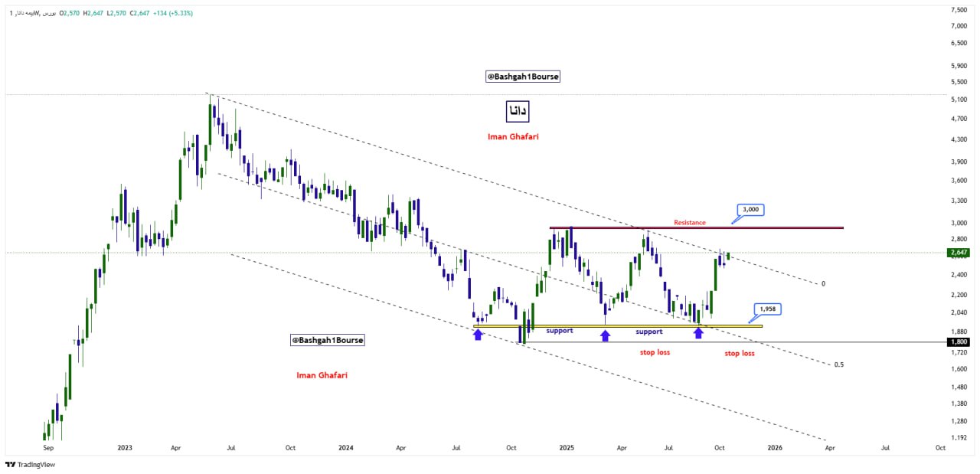Viewport: 980px width, 474px height.
Task: Click the boxed دانا symbol label
Action: [x=518, y=111]
